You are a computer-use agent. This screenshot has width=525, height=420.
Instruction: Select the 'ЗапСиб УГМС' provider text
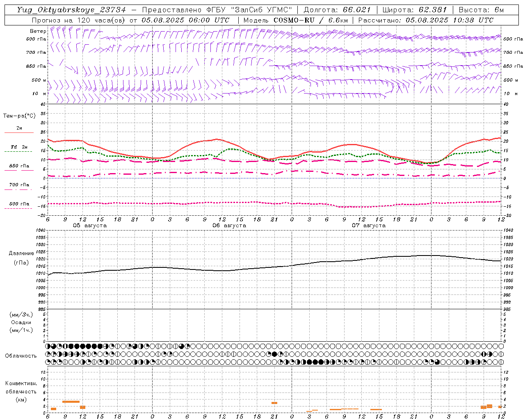[x=262, y=10]
